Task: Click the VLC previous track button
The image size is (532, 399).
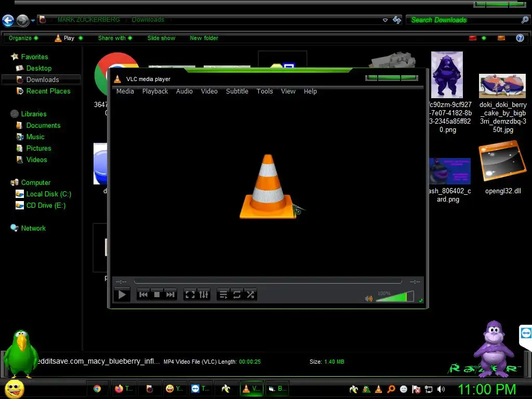Action: coord(143,295)
